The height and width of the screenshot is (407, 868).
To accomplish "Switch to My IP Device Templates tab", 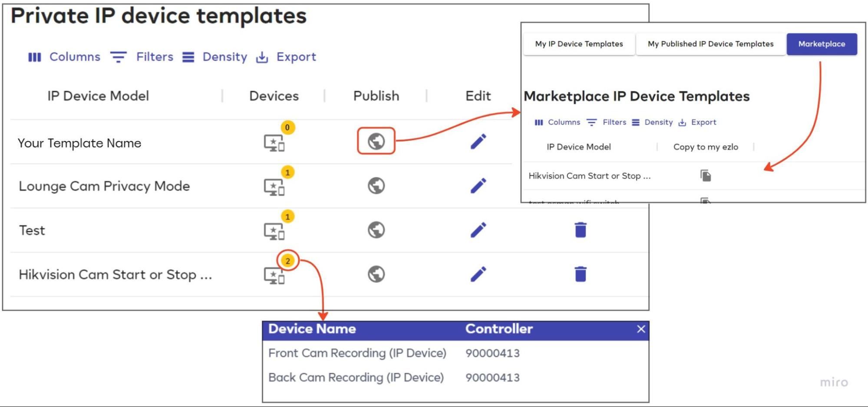I will coord(579,44).
